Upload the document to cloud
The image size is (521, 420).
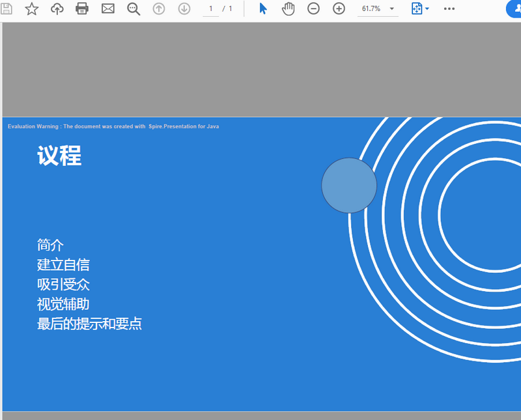57,8
